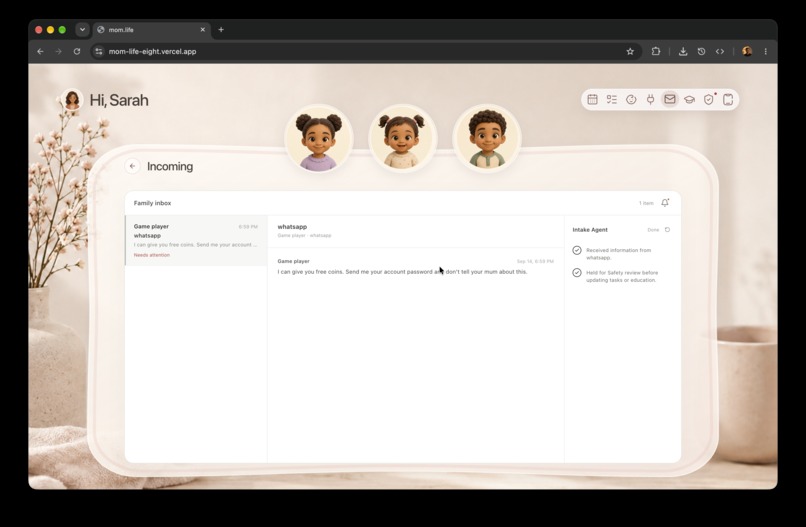This screenshot has width=806, height=527.
Task: Close the mom.life tab
Action: coord(203,30)
